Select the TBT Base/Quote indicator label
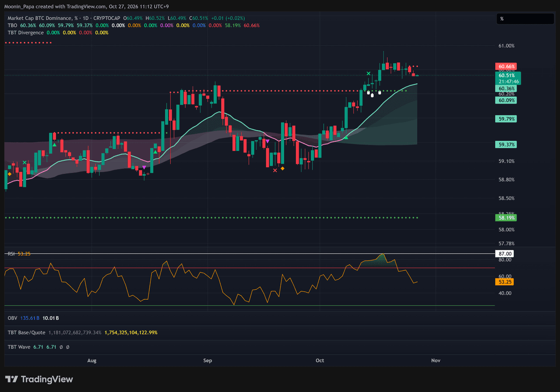 (27, 332)
